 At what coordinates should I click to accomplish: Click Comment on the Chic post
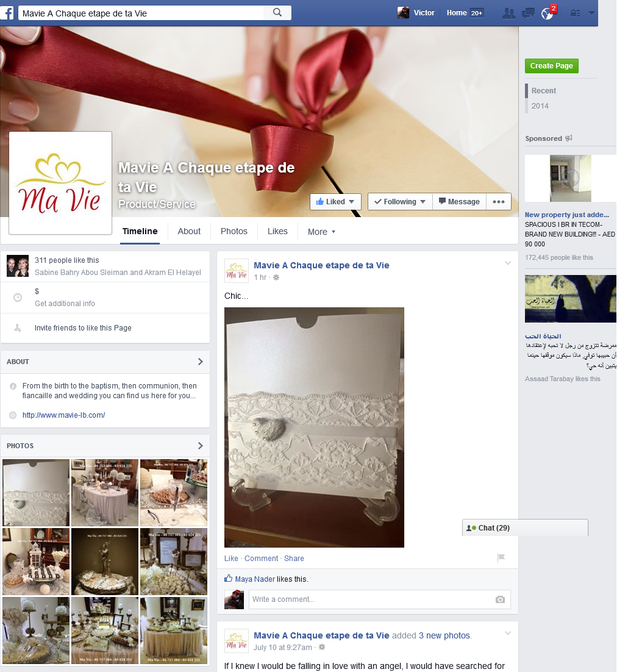(262, 559)
